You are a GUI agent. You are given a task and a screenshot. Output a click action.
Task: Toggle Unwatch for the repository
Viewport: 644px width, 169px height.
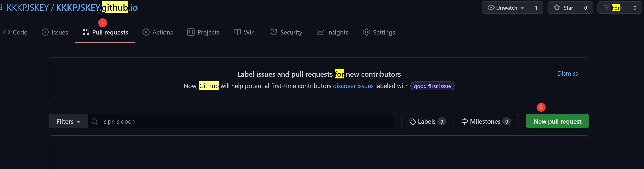(x=503, y=8)
